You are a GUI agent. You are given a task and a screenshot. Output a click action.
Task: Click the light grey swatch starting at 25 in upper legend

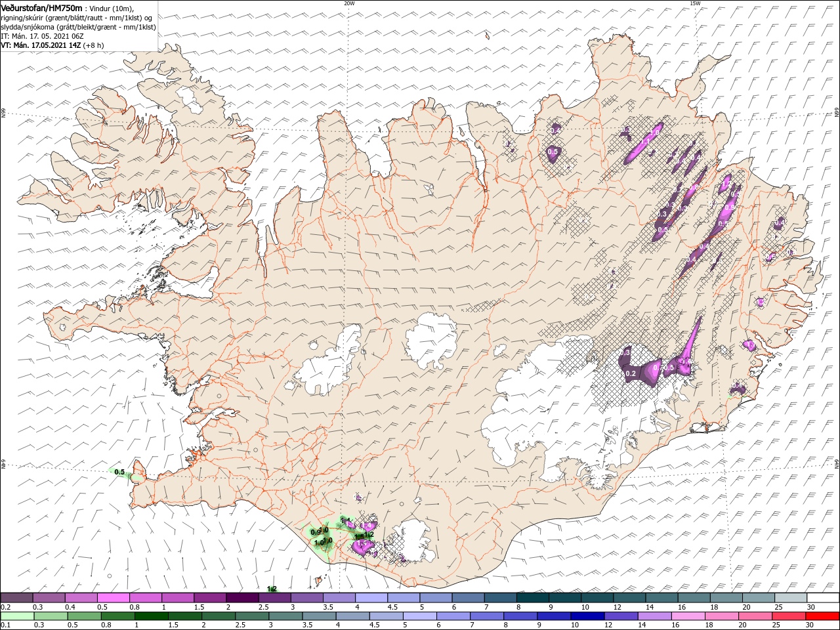click(791, 598)
